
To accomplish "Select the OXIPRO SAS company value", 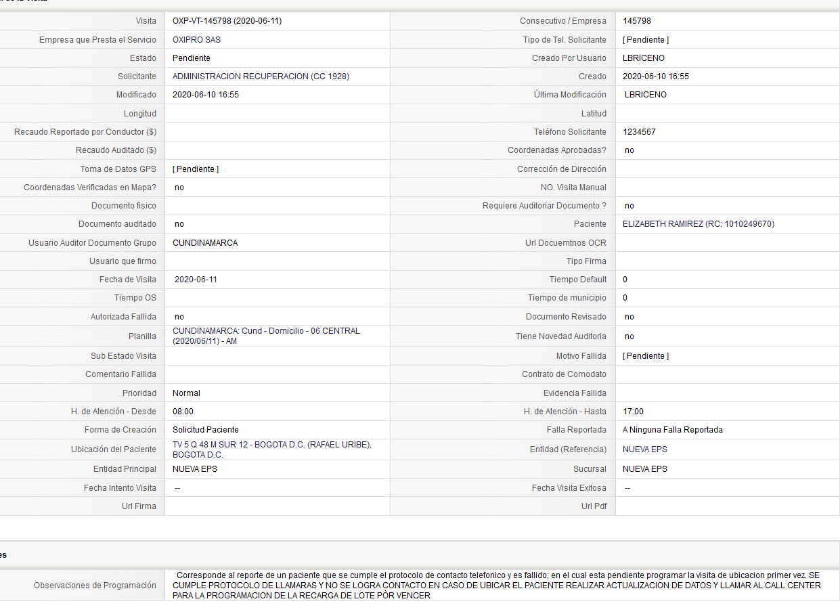I will coord(196,40).
